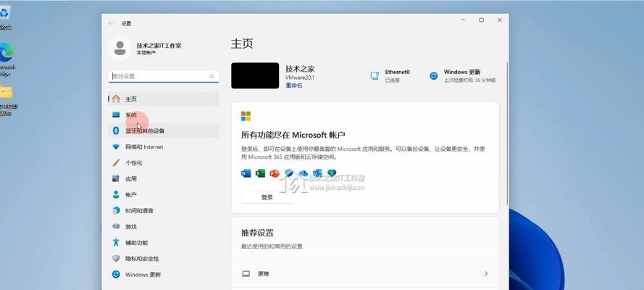Click the Gaming controller icon
The width and height of the screenshot is (644, 290).
point(116,226)
